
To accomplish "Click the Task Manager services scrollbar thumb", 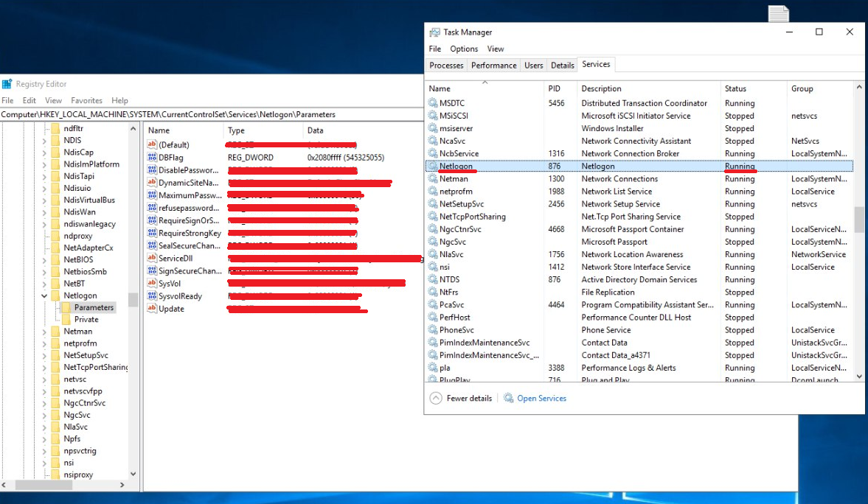I will [859, 220].
